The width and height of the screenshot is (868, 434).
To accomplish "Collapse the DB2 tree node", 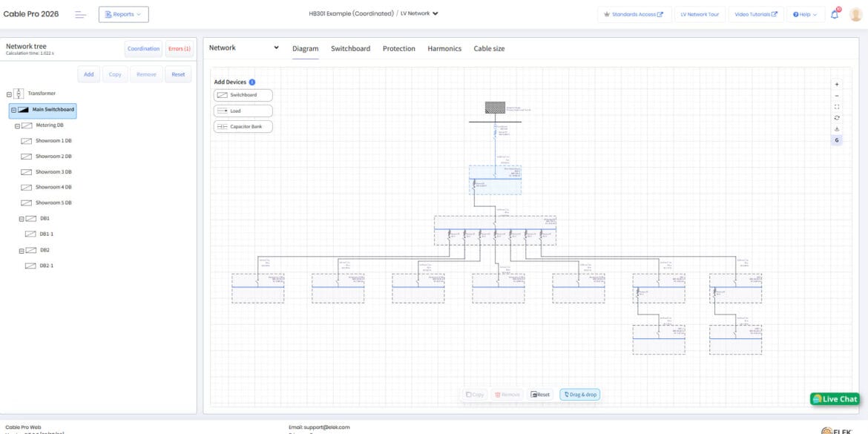I will pos(22,251).
